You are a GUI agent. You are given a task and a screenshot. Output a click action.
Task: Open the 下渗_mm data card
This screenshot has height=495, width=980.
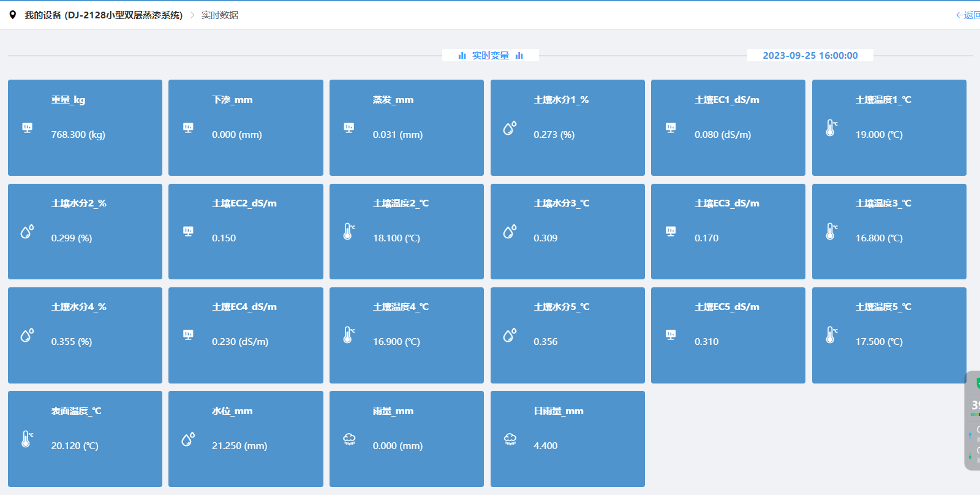(x=246, y=127)
